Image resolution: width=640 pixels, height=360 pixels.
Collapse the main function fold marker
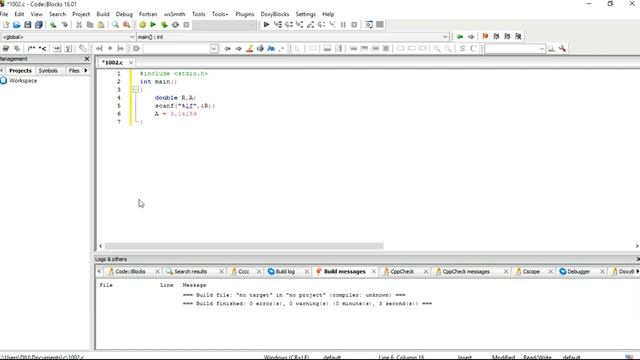click(x=136, y=89)
